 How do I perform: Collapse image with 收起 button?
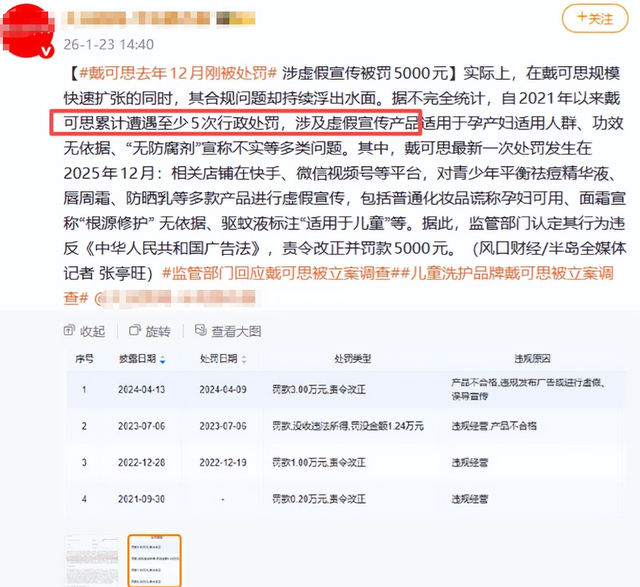tap(84, 331)
